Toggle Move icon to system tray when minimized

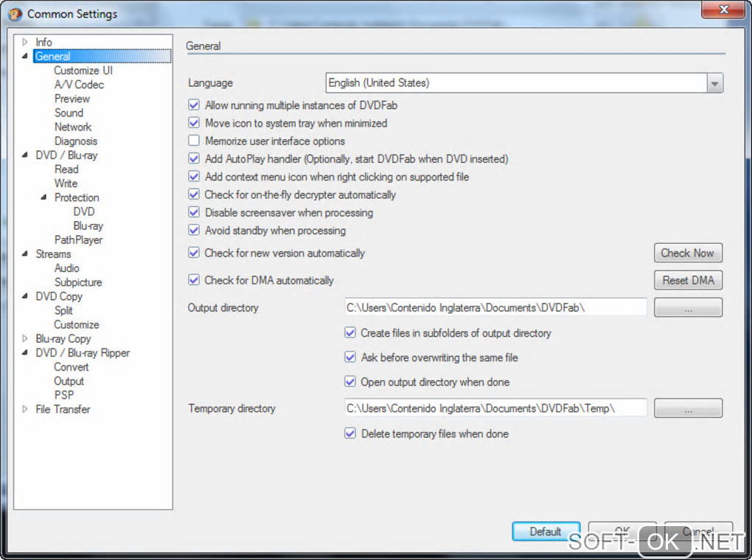click(194, 123)
